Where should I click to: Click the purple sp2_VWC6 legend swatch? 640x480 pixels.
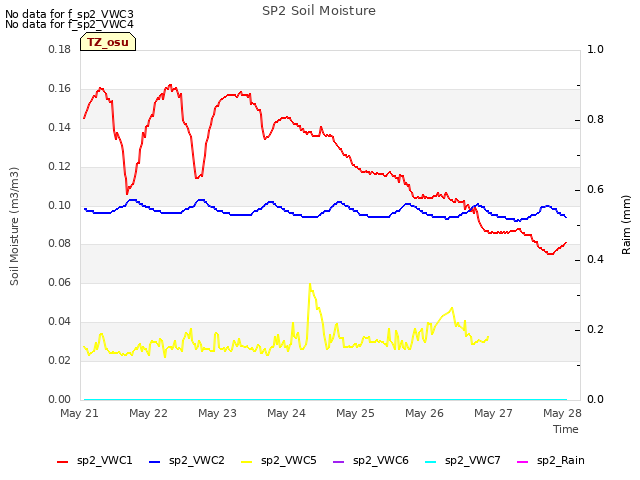(339, 462)
